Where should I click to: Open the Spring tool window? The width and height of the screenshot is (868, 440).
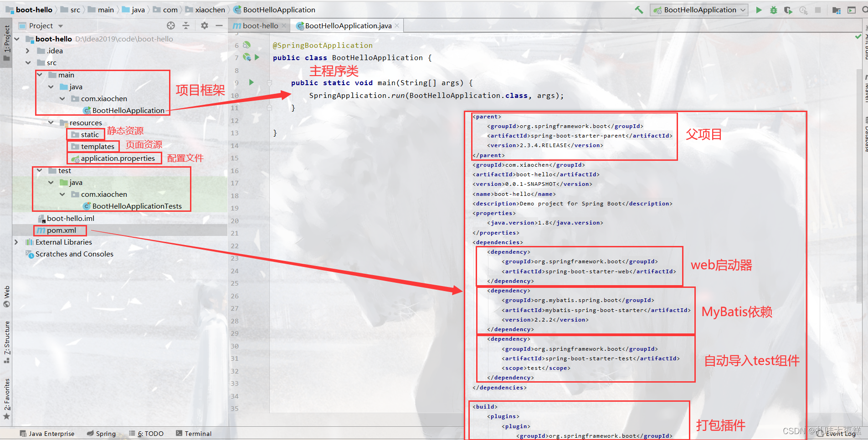pos(101,434)
